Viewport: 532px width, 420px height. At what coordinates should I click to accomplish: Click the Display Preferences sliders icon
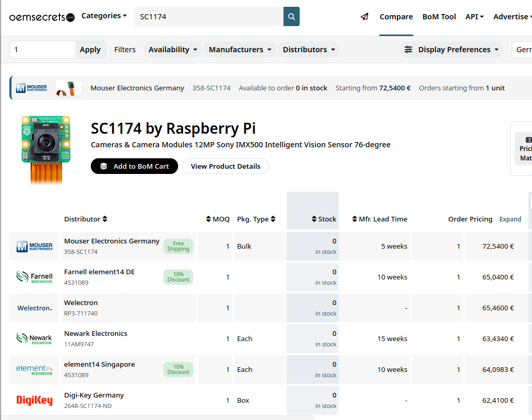[408, 50]
